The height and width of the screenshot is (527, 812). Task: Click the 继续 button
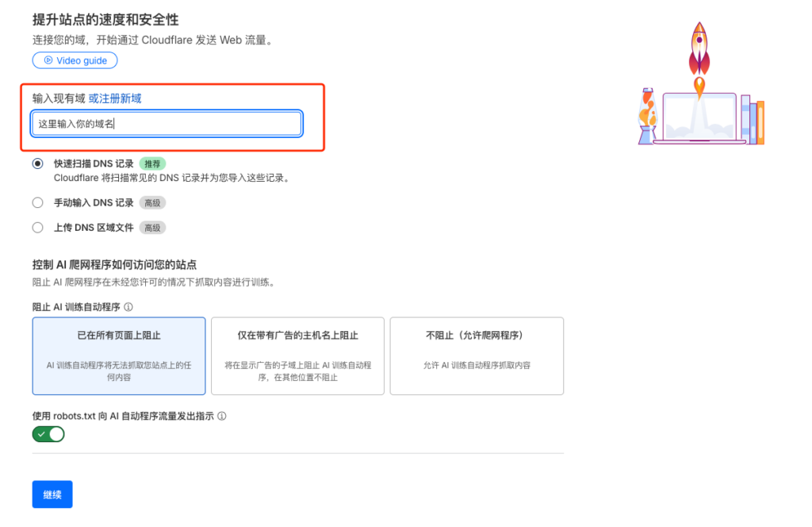pyautogui.click(x=52, y=494)
